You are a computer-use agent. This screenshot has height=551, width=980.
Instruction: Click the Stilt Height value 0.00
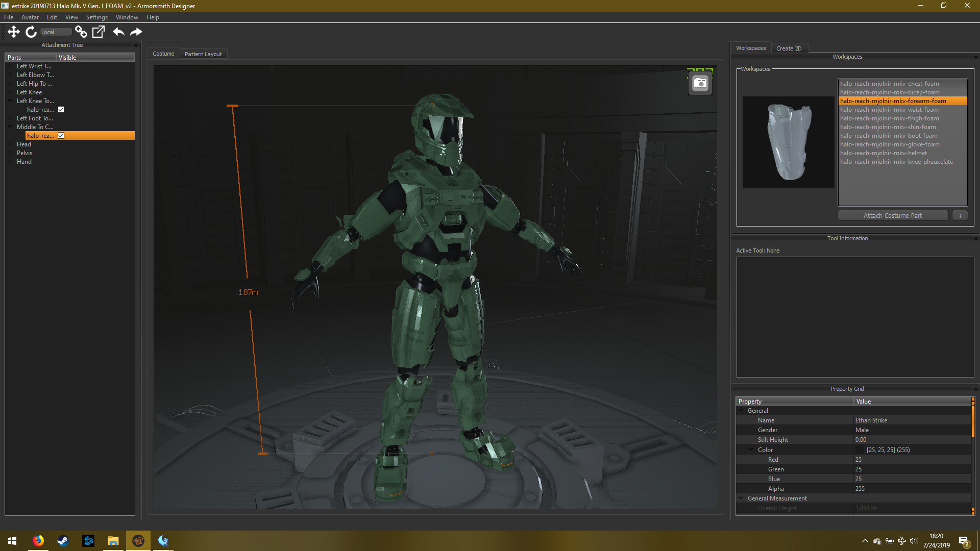pyautogui.click(x=913, y=440)
